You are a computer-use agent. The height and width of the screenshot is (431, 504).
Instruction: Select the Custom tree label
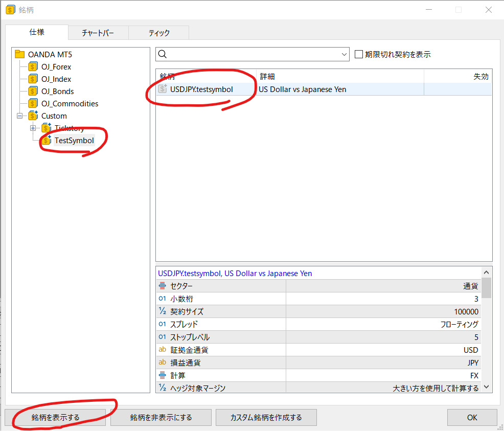pyautogui.click(x=54, y=116)
